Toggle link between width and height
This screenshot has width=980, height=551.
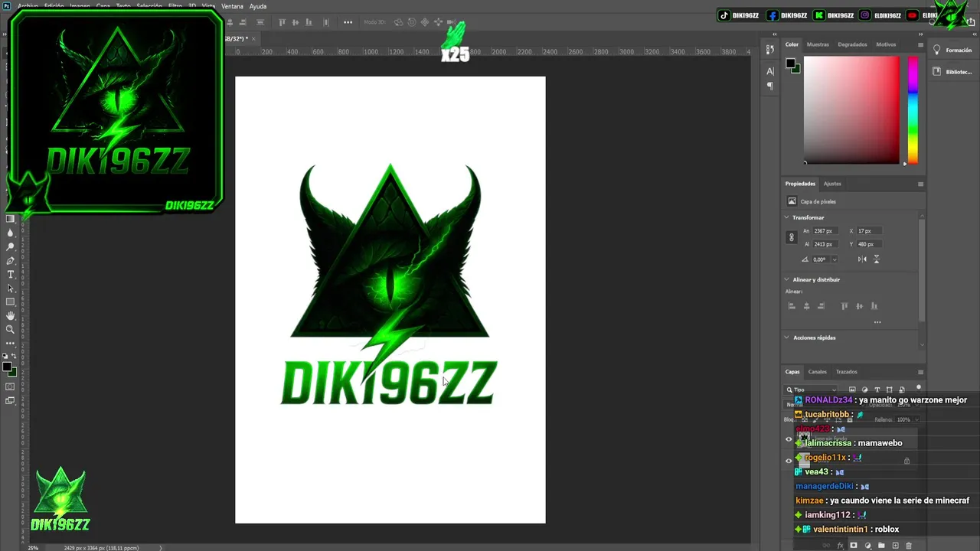tap(792, 237)
